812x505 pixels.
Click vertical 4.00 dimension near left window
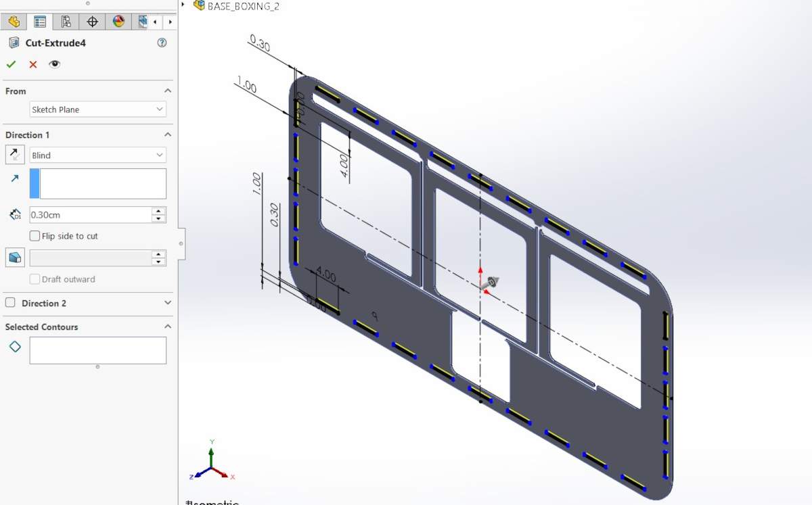coord(344,166)
